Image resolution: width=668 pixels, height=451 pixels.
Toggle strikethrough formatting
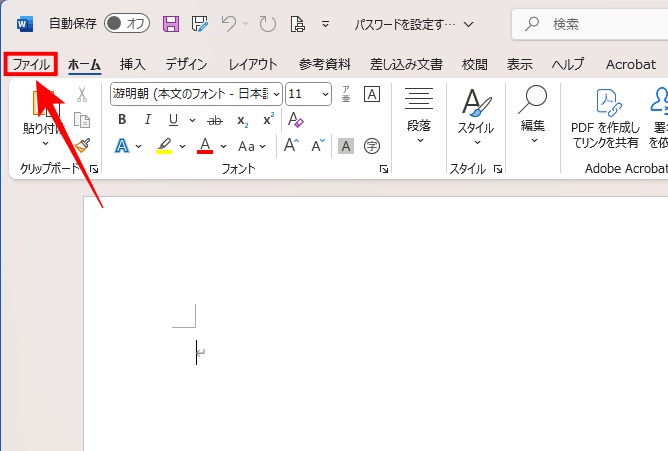coord(215,121)
